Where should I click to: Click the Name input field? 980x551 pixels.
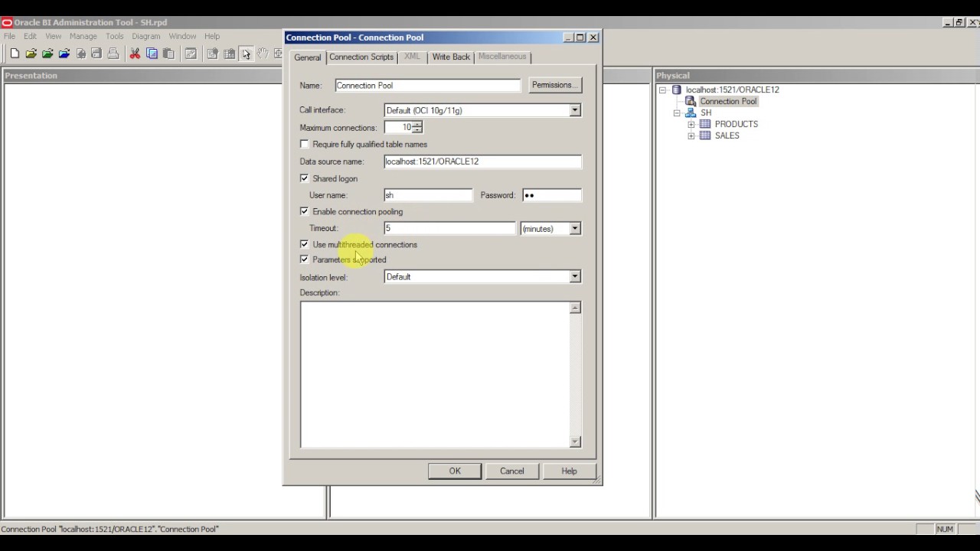tap(427, 85)
